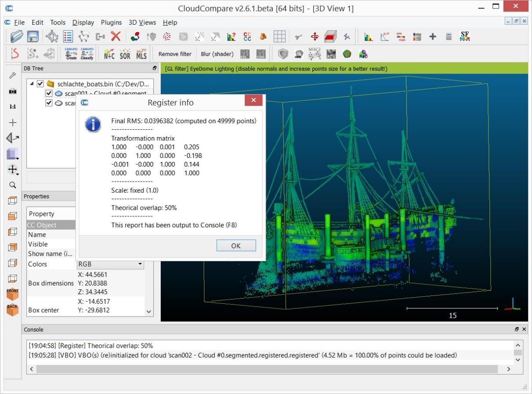Click the red X delete icon
This screenshot has height=394, width=532.
tap(116, 36)
